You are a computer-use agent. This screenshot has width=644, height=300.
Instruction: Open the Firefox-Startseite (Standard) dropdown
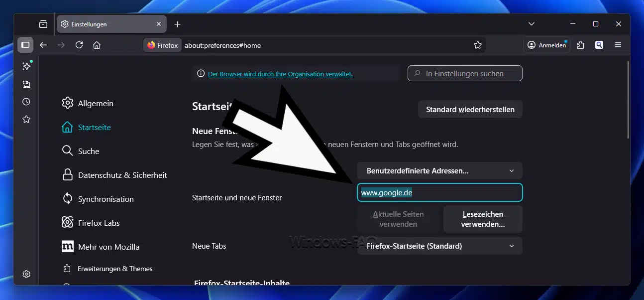click(439, 246)
